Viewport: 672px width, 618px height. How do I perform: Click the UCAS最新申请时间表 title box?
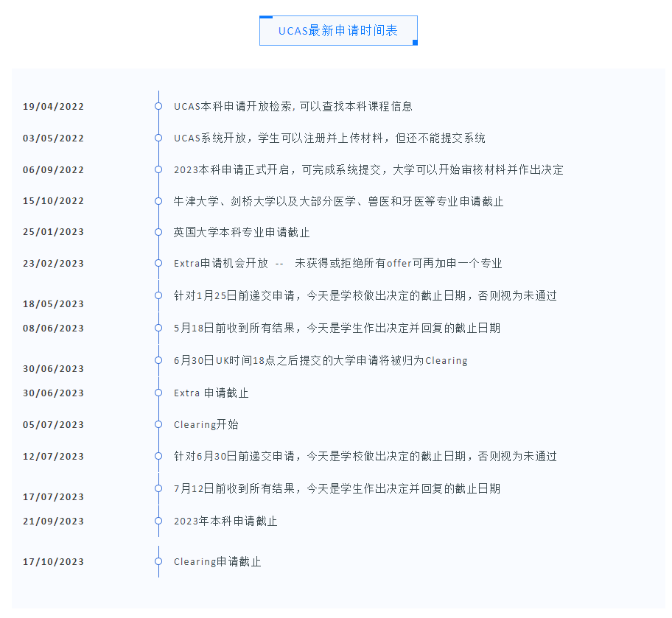(338, 31)
